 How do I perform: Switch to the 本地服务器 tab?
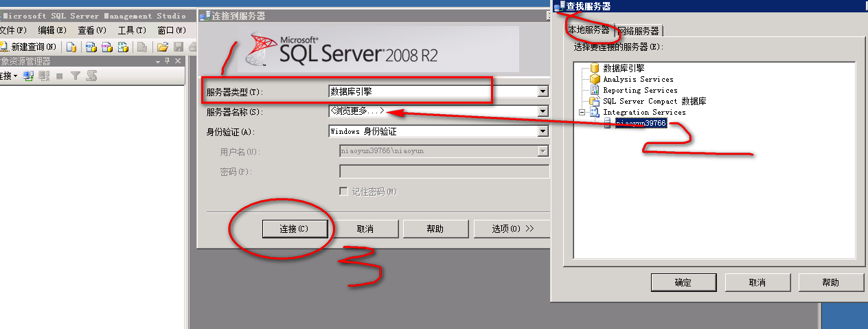589,30
